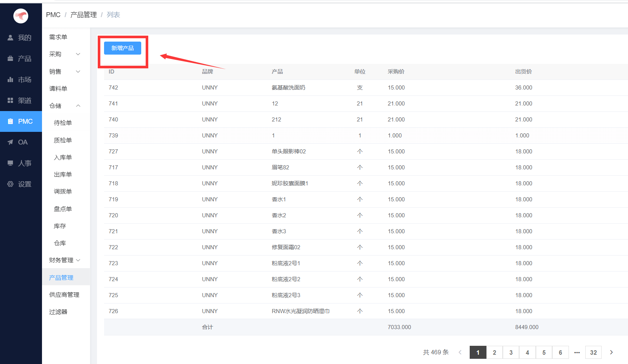The height and width of the screenshot is (364, 628).
Task: Click product name 眉笔82
Action: 280,168
